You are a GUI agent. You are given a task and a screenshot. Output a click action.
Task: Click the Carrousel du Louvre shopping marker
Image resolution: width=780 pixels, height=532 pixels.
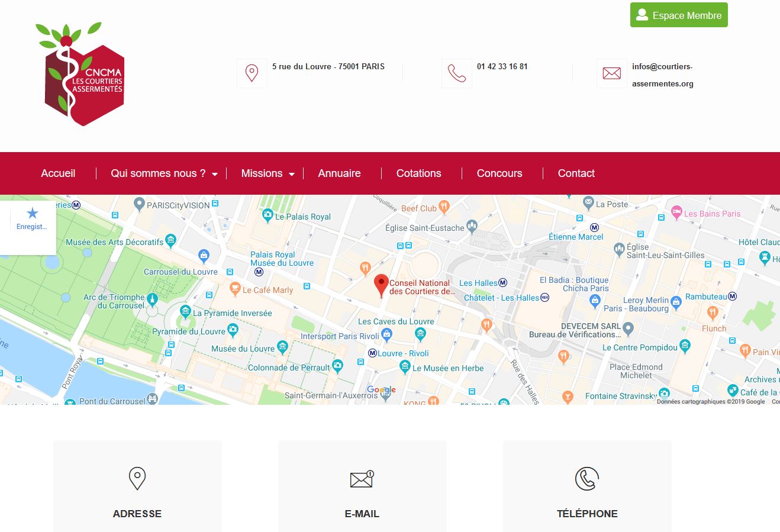click(204, 256)
